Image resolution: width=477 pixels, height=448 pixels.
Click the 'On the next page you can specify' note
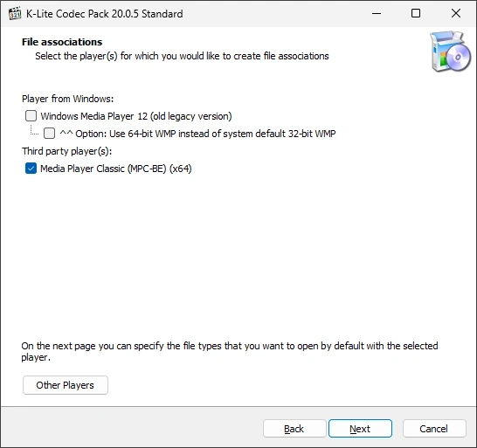[230, 352]
